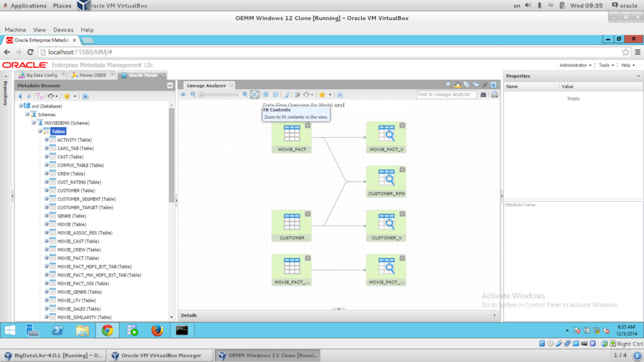Click the zoom slider in Lineage Analyzer
Screen dimensions: 644x362
point(219,95)
